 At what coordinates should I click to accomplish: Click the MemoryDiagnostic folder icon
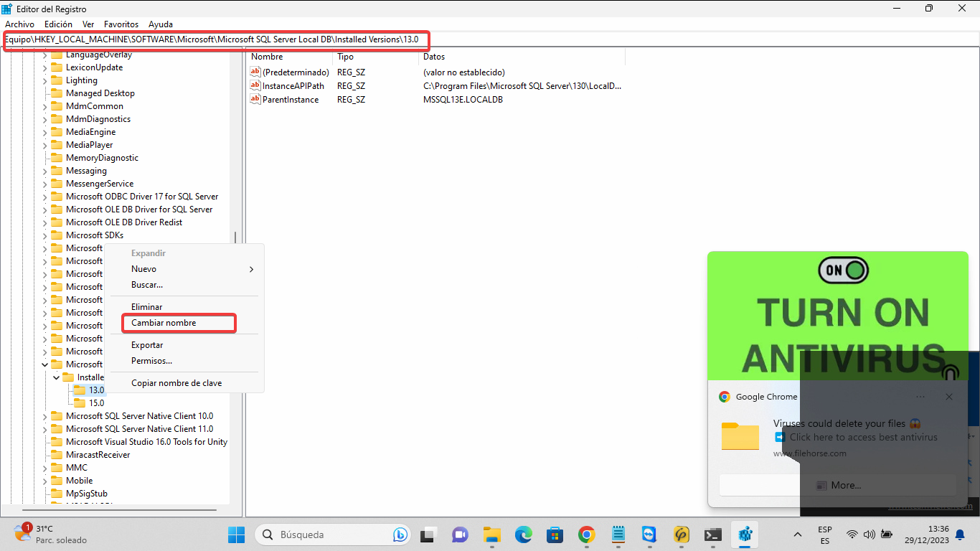click(57, 158)
